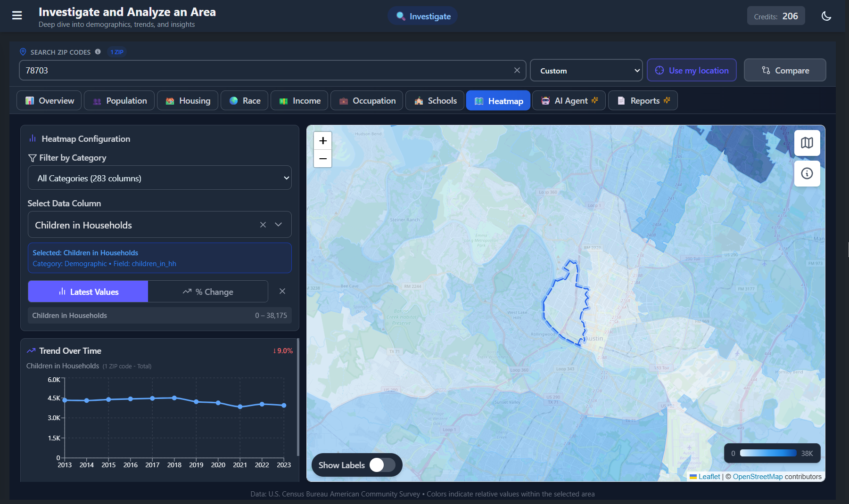Click the map info icon
The width and height of the screenshot is (849, 504).
coord(807,173)
